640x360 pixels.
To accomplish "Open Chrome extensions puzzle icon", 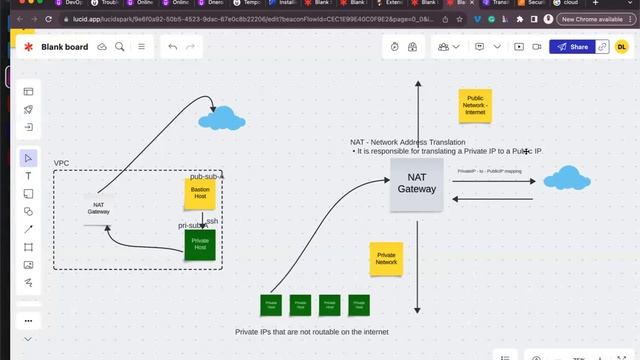I will click(520, 19).
